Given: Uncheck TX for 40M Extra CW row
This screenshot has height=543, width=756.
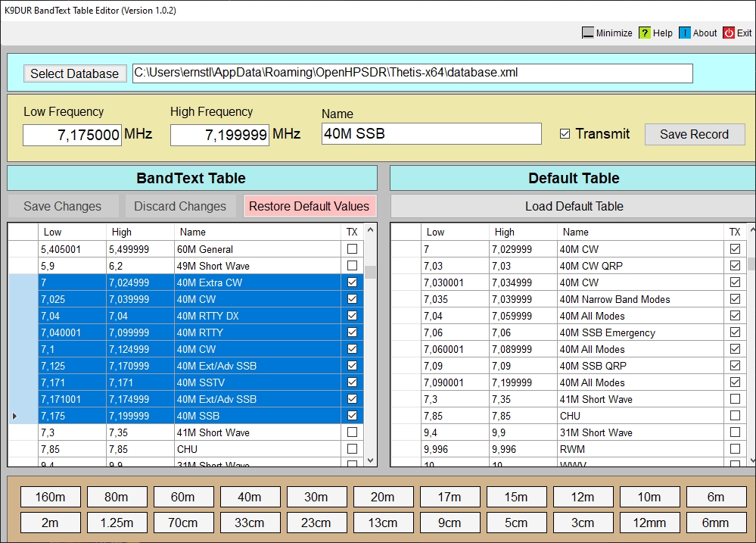Looking at the screenshot, I should [x=352, y=282].
